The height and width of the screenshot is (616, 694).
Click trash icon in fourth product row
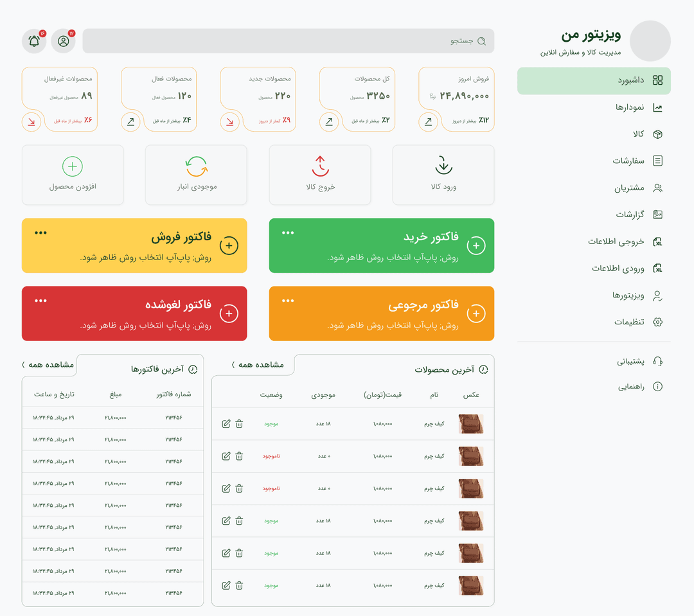239,521
